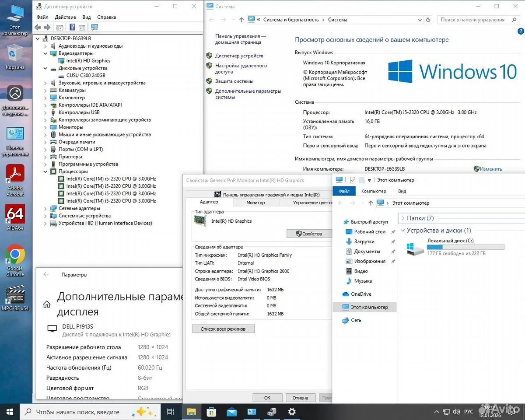Open Дополнительные параметры системы link
Screen dimensions: 525x420
tap(248, 94)
